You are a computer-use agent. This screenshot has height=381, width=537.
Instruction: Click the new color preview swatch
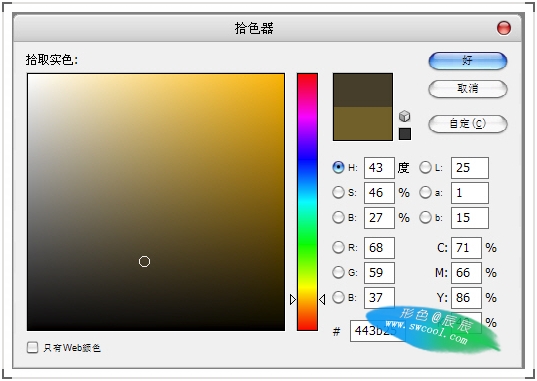pos(363,90)
